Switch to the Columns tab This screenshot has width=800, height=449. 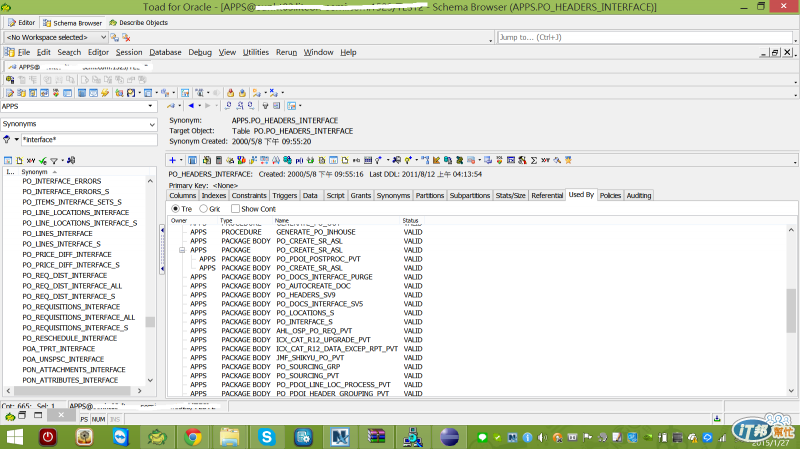(x=183, y=195)
